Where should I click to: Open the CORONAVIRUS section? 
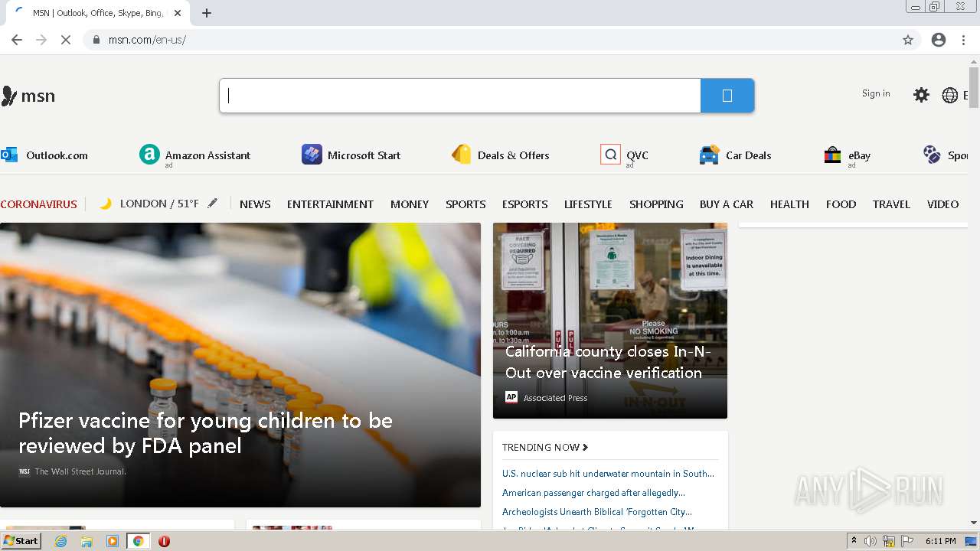pos(39,204)
